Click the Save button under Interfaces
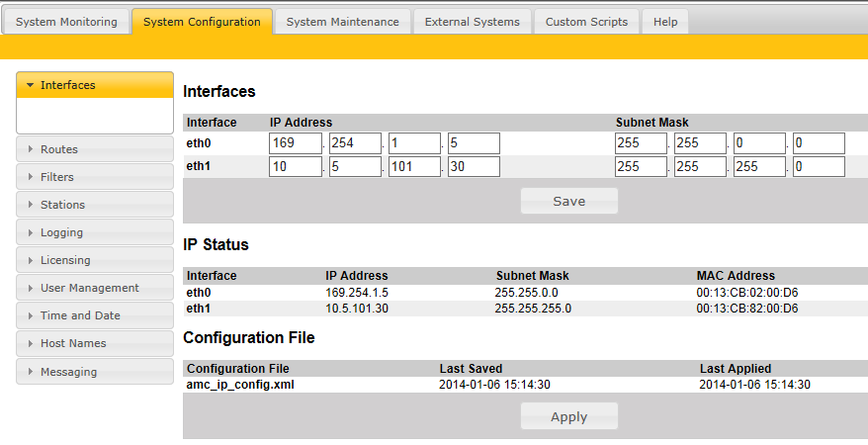868x445 pixels. click(x=568, y=201)
